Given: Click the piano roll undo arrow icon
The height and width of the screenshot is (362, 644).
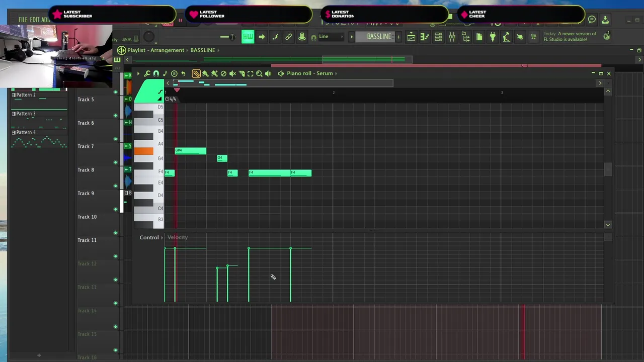Looking at the screenshot, I should point(183,73).
